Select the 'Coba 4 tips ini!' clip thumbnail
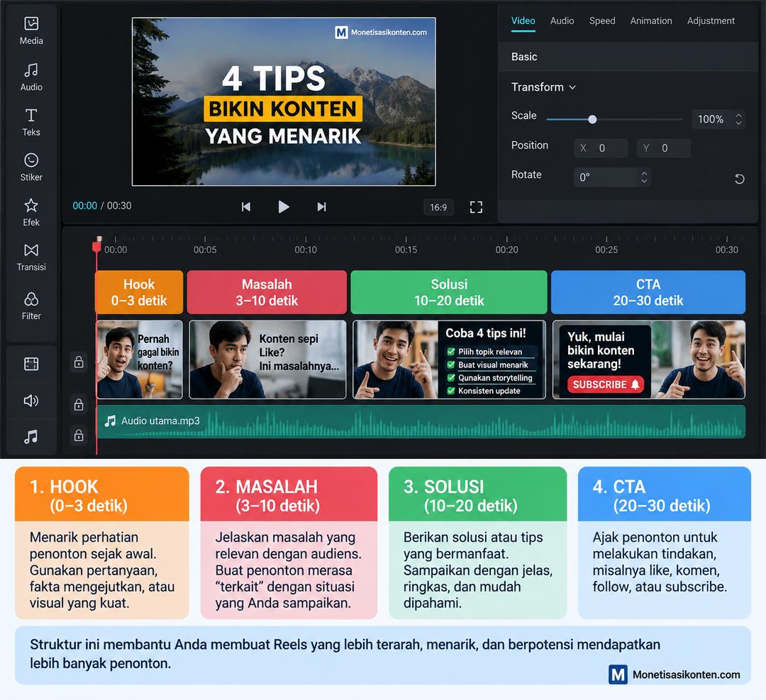Viewport: 766px width, 700px height. pyautogui.click(x=449, y=360)
